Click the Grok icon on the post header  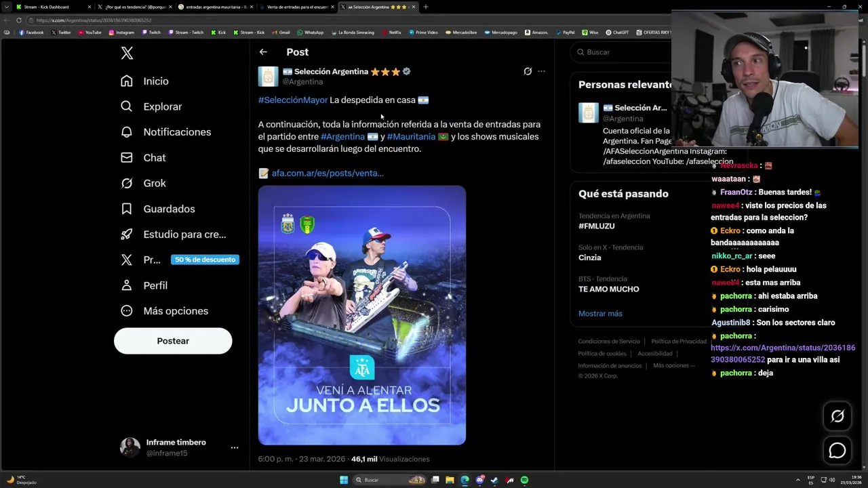(528, 71)
